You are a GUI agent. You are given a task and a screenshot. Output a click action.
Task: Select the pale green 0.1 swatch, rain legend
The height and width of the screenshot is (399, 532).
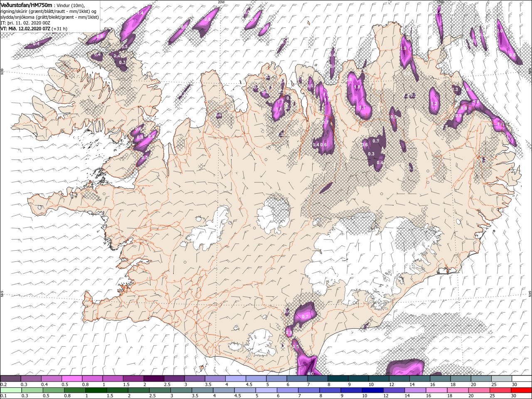[x=11, y=390]
